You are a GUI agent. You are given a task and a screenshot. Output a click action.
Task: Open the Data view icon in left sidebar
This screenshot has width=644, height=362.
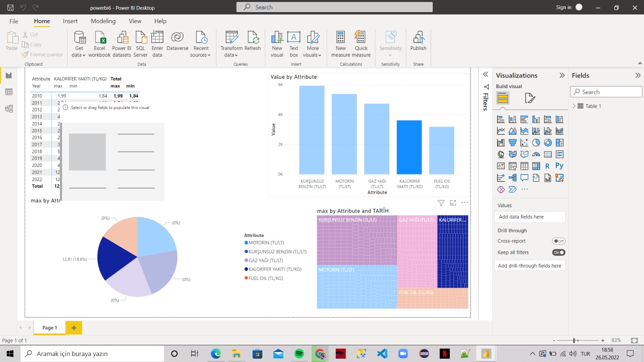(x=8, y=92)
